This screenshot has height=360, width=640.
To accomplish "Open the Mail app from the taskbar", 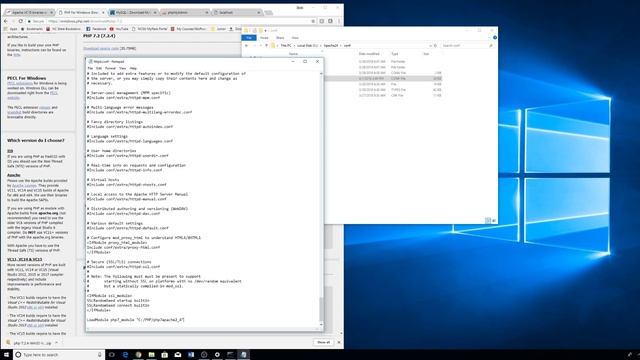I will (x=178, y=355).
